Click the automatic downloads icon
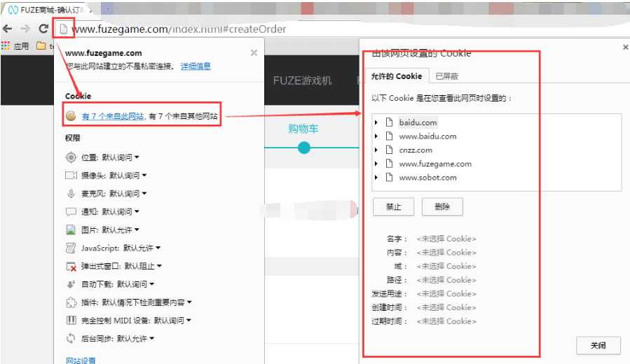The image size is (630, 364). pos(71,284)
